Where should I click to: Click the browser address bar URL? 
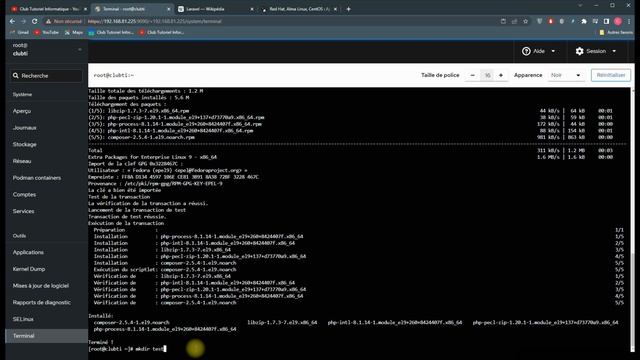[x=155, y=21]
